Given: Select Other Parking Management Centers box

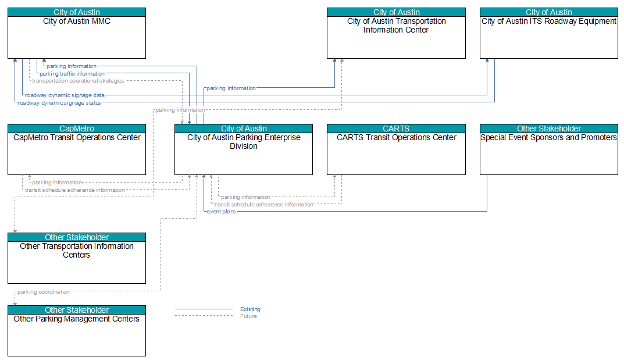Looking at the screenshot, I should [x=77, y=331].
